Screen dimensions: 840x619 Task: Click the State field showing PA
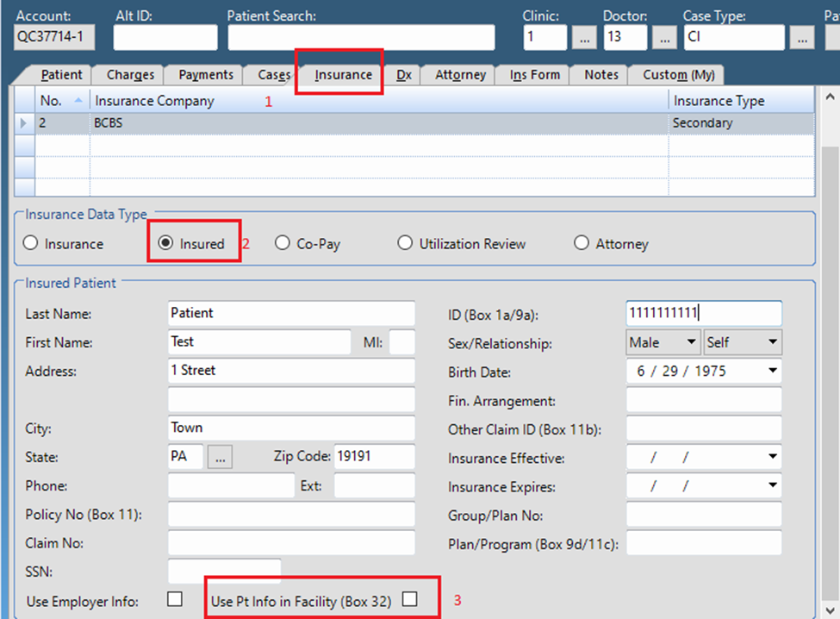pos(185,457)
